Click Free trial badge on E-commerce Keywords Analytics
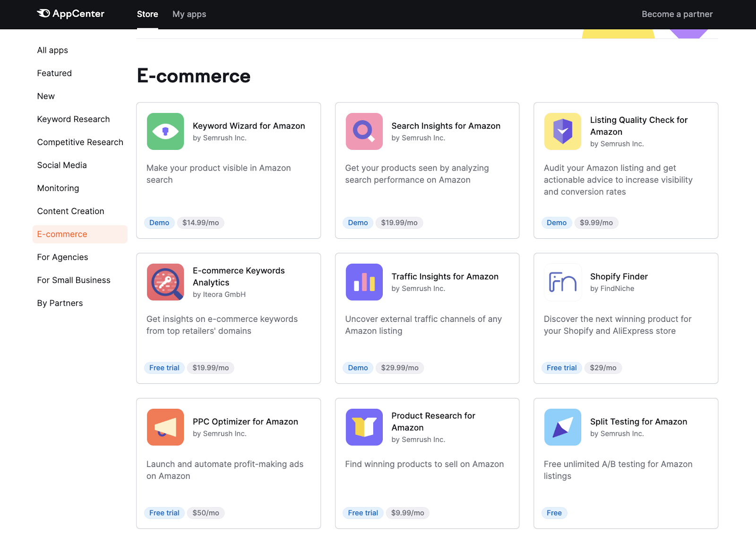This screenshot has width=756, height=536. pyautogui.click(x=164, y=368)
